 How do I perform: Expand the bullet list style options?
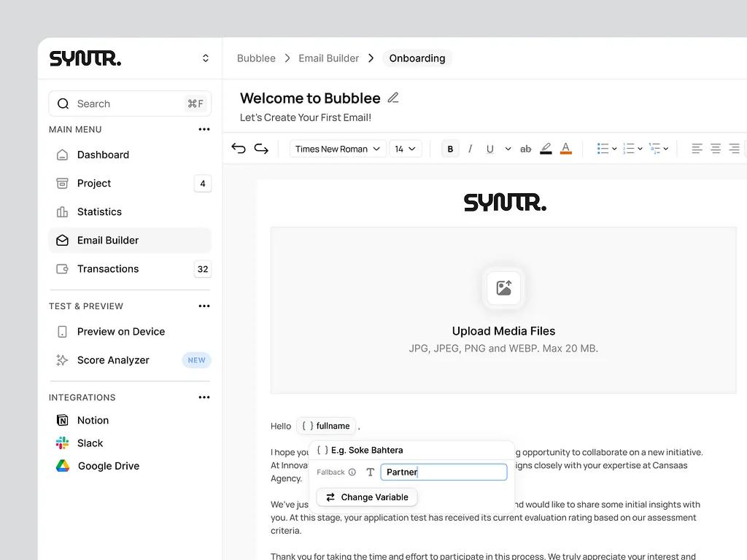pos(614,148)
